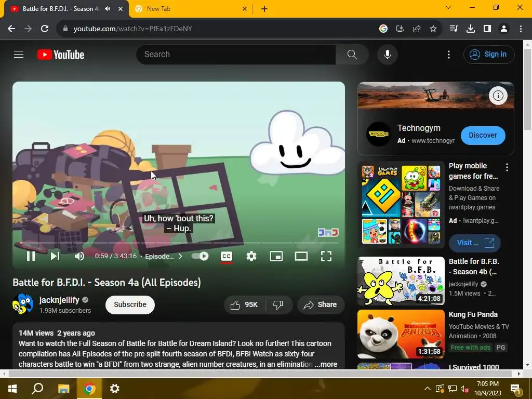Screen dimensions: 532x399
Task: Expand description with ...more
Action: [326, 364]
